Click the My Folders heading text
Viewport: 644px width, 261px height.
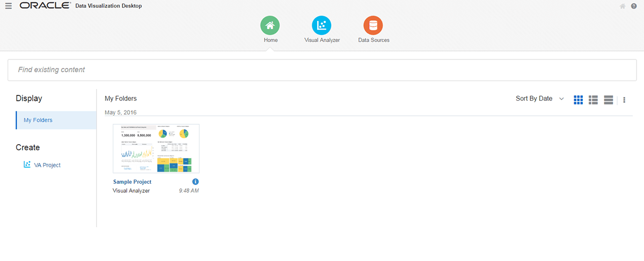click(121, 99)
